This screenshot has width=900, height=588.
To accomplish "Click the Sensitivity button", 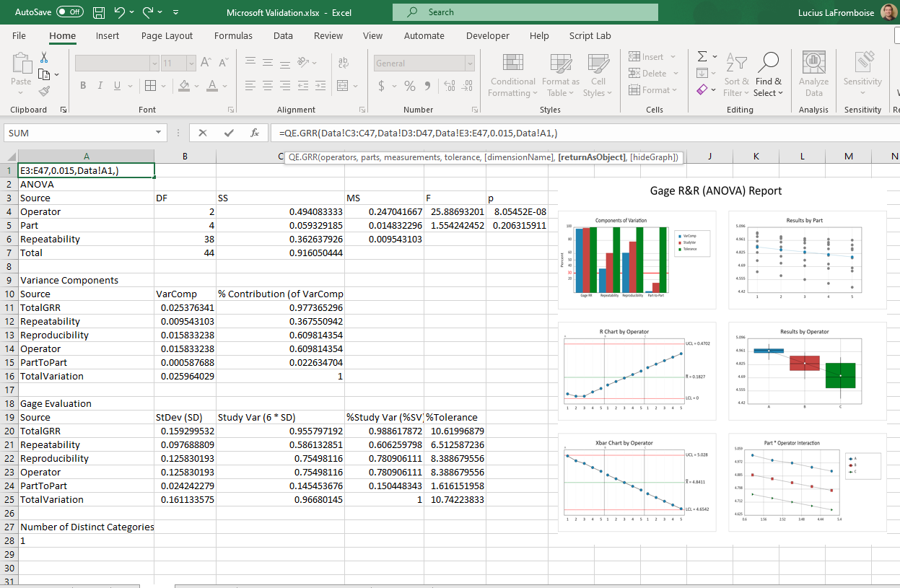I will tap(862, 74).
